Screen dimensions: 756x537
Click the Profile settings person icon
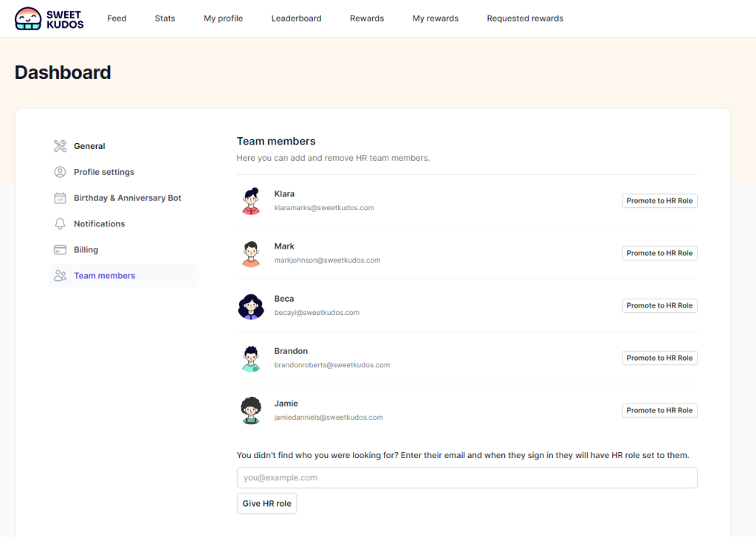(x=61, y=172)
